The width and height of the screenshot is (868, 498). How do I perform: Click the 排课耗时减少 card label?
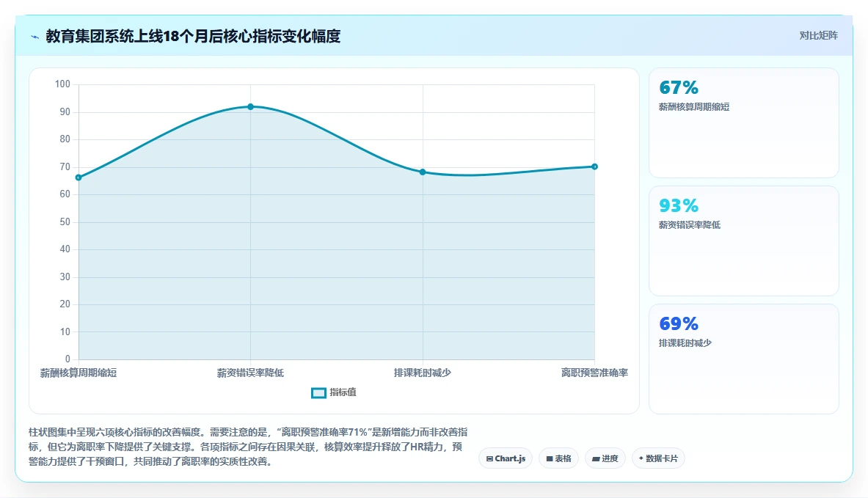685,343
